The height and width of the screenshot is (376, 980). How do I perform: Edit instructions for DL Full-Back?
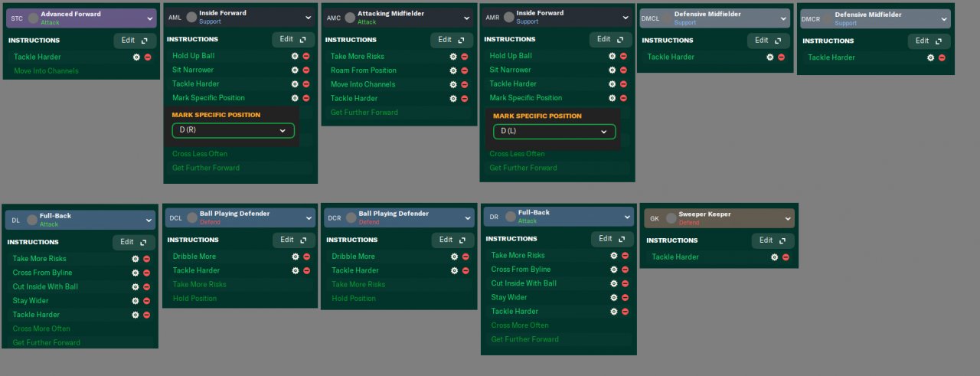pos(134,242)
